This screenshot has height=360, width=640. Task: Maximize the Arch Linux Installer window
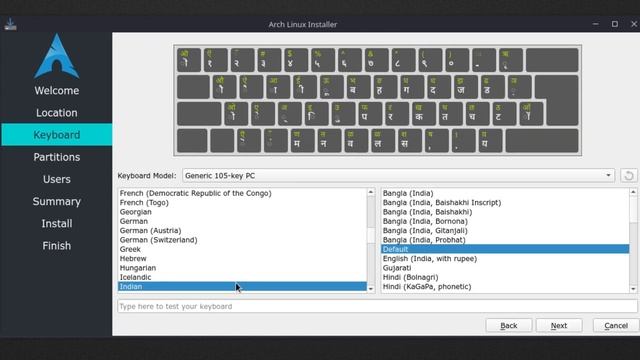[x=615, y=24]
